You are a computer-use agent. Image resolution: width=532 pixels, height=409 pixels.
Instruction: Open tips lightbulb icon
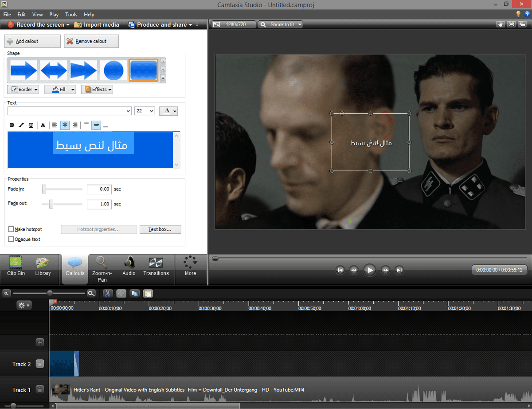(518, 14)
